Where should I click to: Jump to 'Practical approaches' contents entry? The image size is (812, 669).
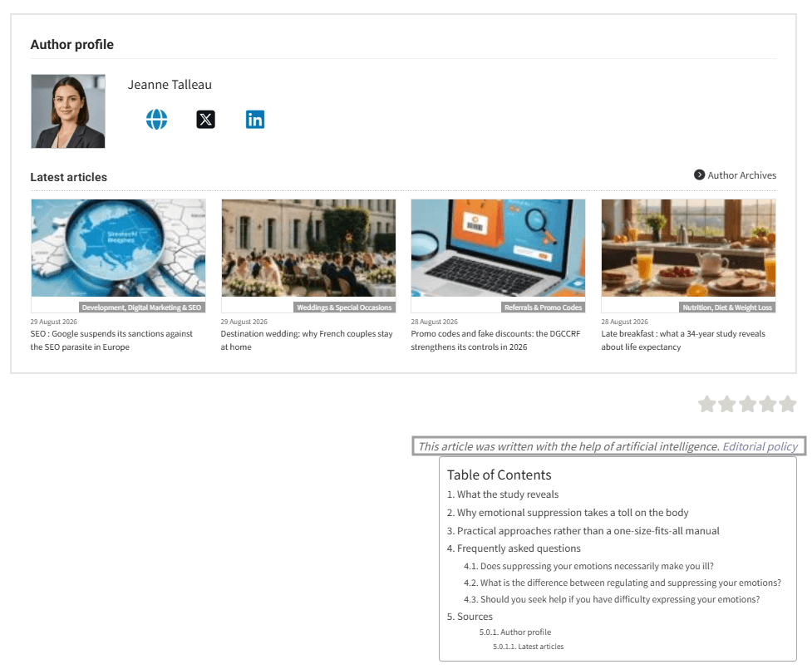[x=583, y=531]
